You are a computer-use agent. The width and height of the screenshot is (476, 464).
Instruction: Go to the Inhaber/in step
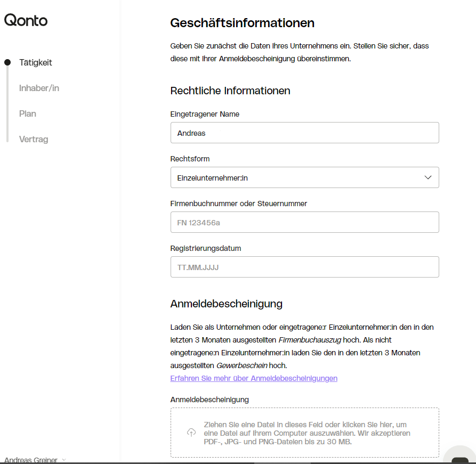click(x=39, y=88)
